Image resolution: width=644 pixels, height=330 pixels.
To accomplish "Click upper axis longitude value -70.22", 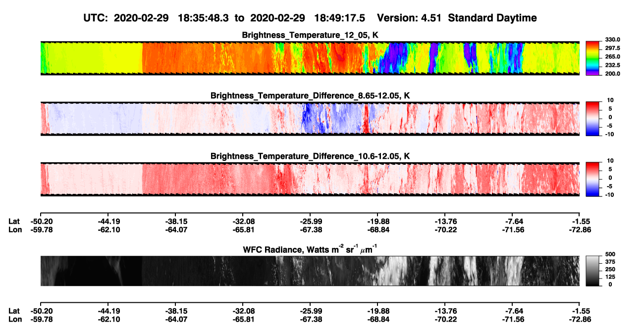I will [445, 230].
